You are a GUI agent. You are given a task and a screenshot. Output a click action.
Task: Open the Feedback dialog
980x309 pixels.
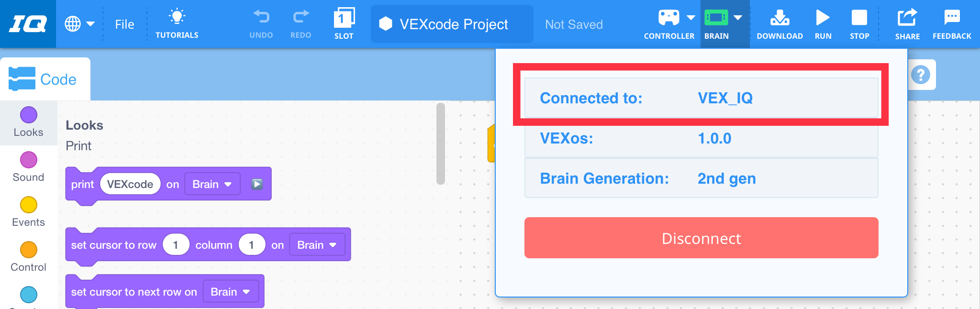pos(952,22)
